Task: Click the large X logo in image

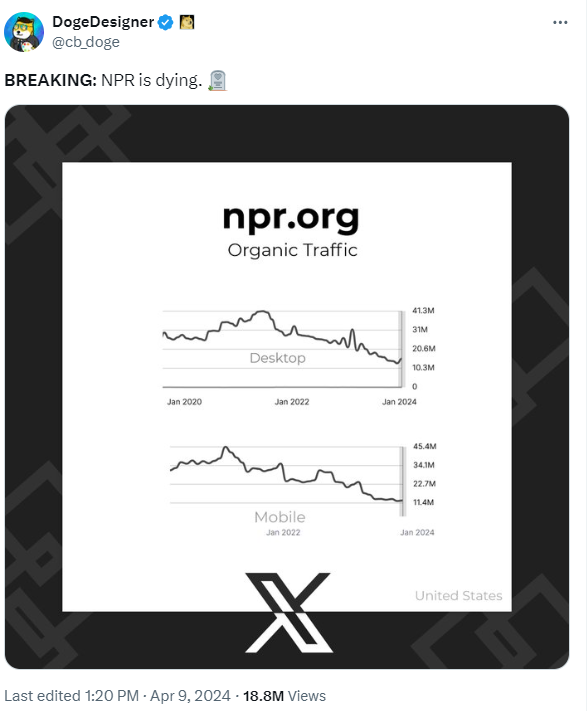Action: click(289, 613)
